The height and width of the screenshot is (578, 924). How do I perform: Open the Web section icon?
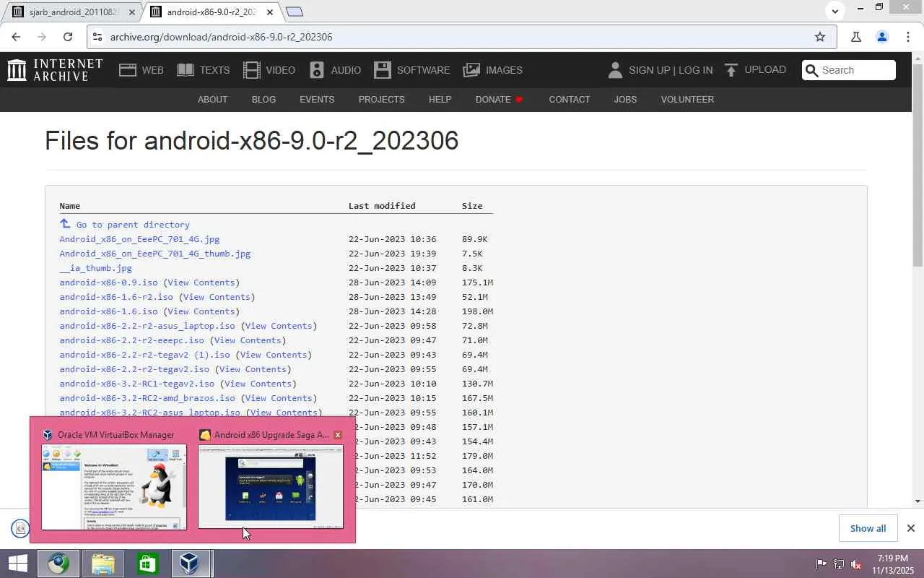pos(128,70)
